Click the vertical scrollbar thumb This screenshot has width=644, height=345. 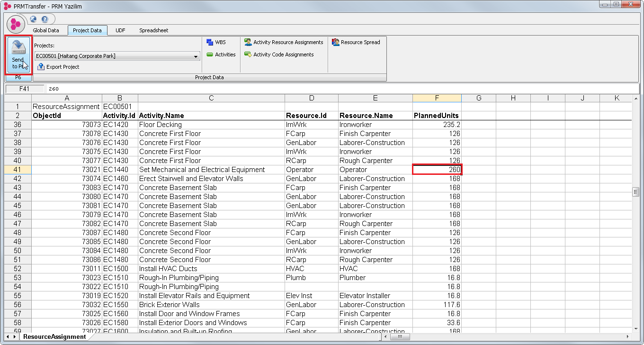tap(636, 191)
